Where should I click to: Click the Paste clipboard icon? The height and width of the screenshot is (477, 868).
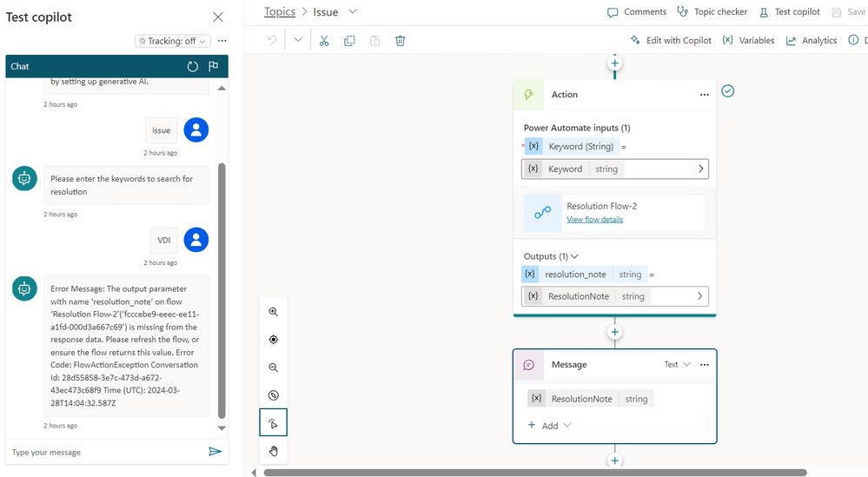(374, 40)
